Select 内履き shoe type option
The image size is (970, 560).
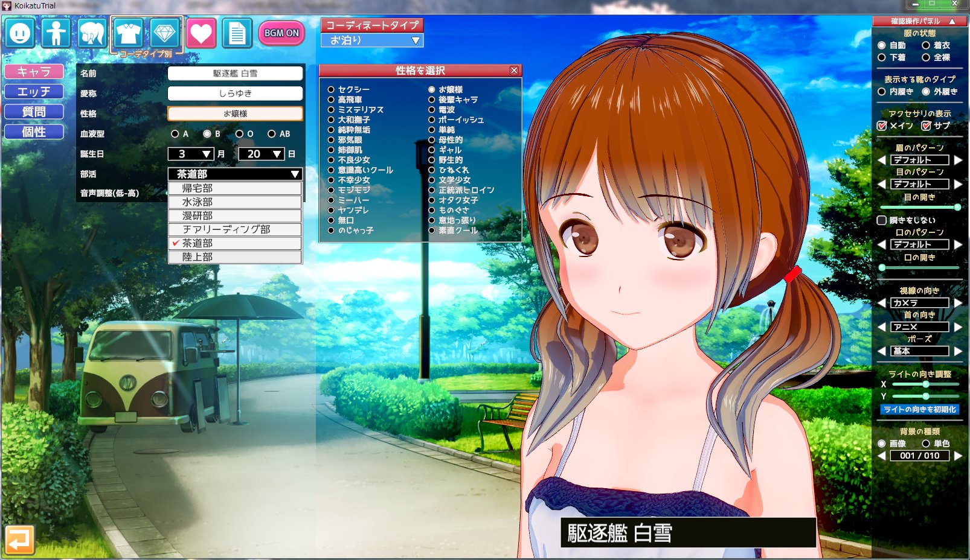pos(882,92)
